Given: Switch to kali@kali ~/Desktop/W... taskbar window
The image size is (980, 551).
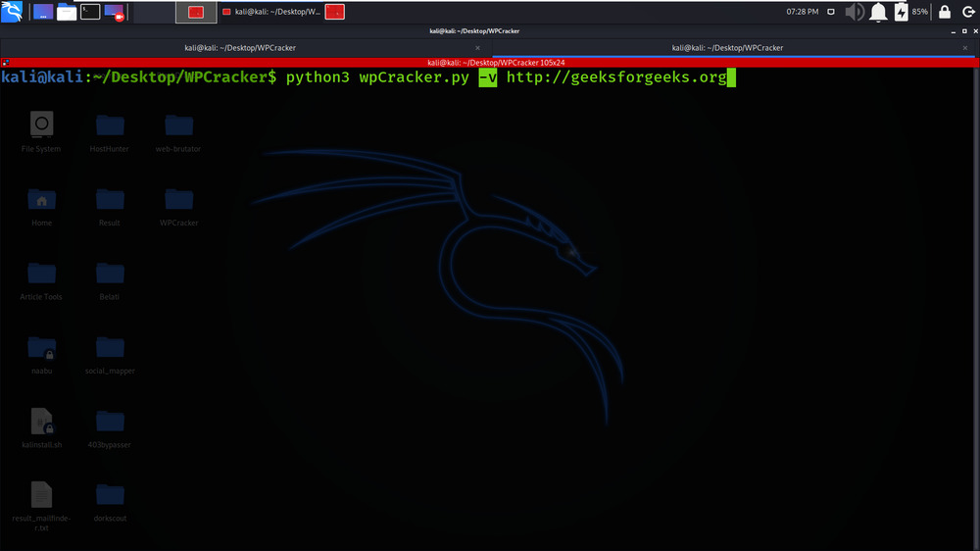Looking at the screenshot, I should (x=271, y=12).
